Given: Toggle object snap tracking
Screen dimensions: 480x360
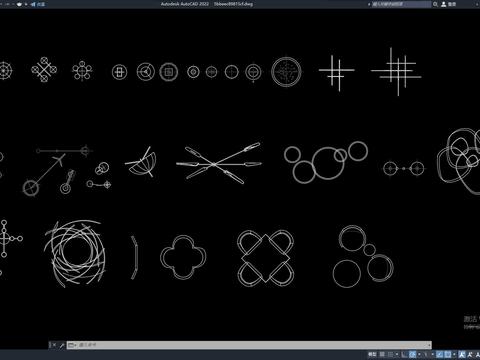Looking at the screenshot, I should 440,354.
